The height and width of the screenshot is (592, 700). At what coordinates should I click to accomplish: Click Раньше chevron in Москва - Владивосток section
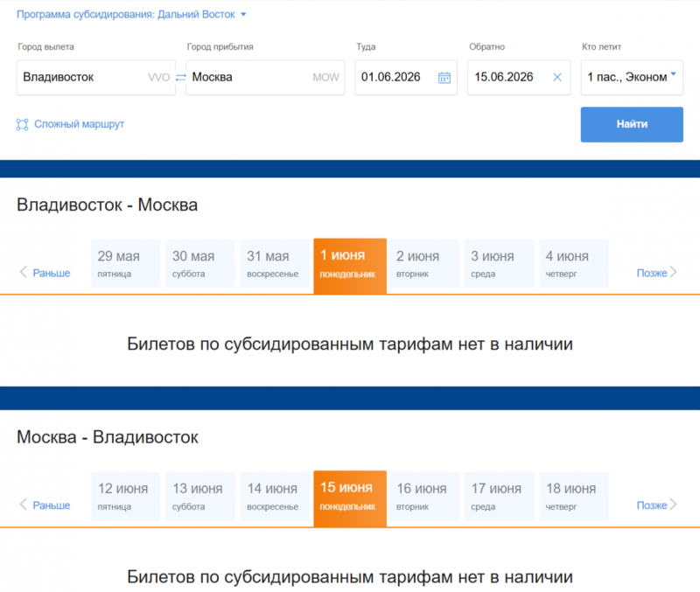pyautogui.click(x=24, y=505)
